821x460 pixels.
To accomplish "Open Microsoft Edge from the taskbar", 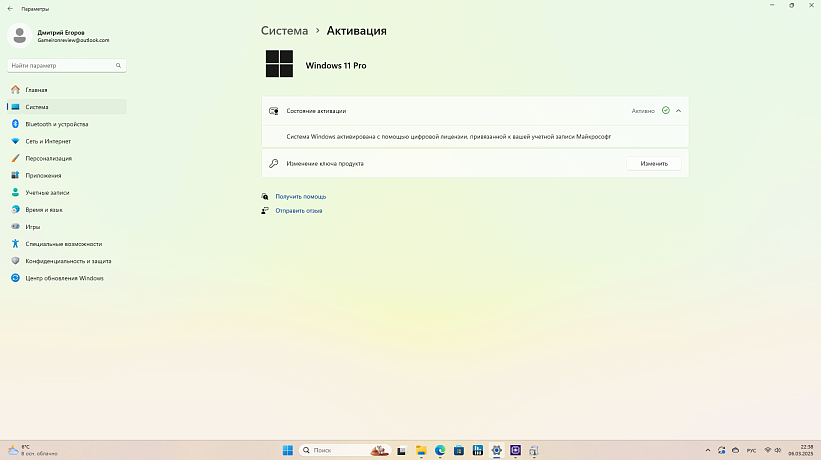I will click(x=440, y=450).
